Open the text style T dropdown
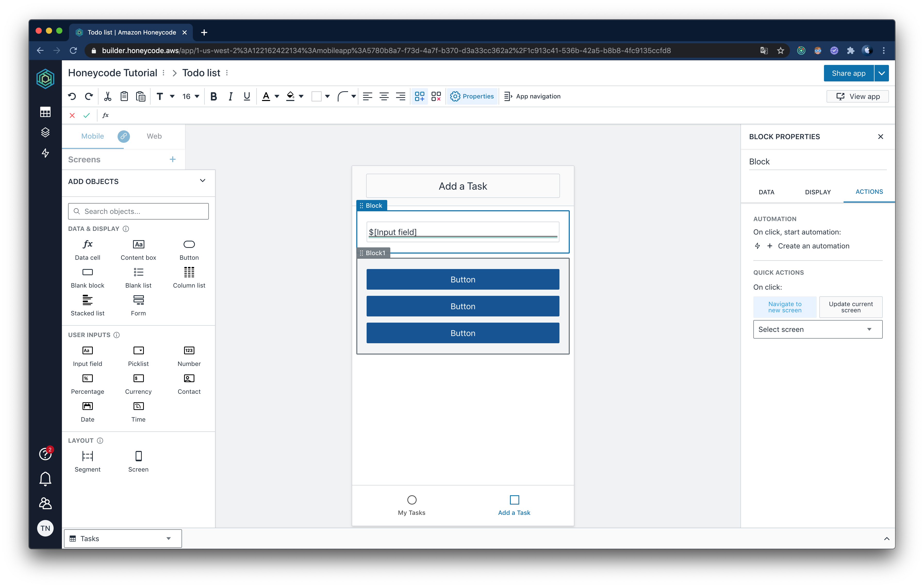Viewport: 924px width, 587px height. pyautogui.click(x=165, y=96)
